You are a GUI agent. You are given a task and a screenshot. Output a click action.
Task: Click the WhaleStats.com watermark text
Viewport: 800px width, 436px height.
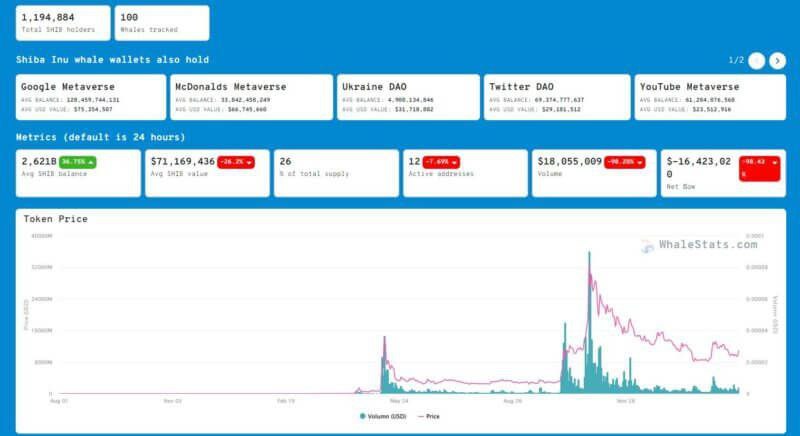[708, 245]
